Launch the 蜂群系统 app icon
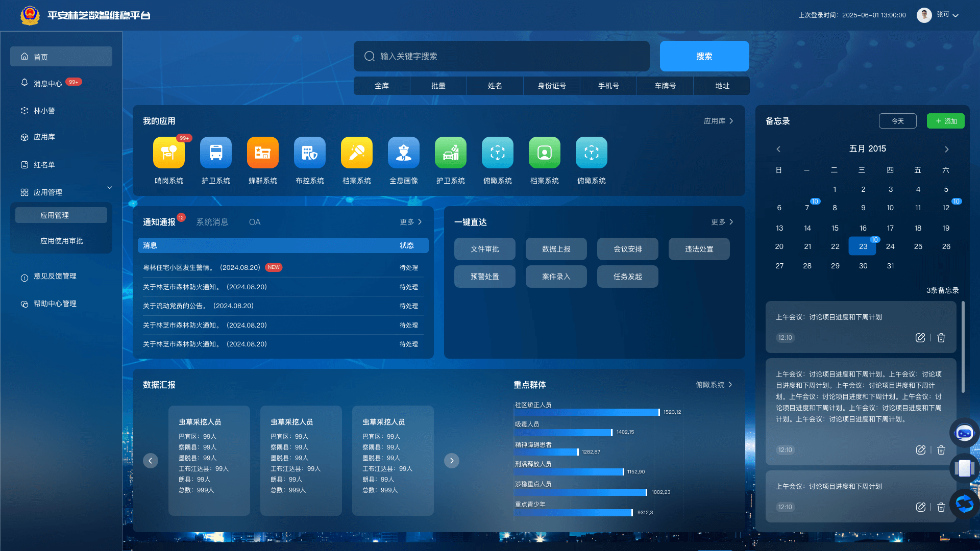This screenshot has height=551, width=980. (263, 153)
